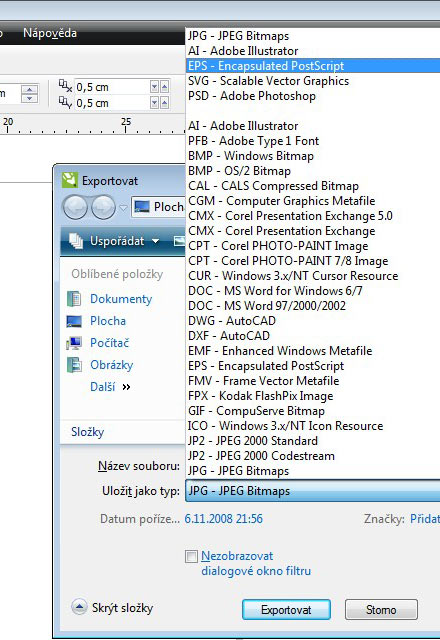440x640 pixels.
Task: Cancel with the Storno button
Action: (381, 610)
